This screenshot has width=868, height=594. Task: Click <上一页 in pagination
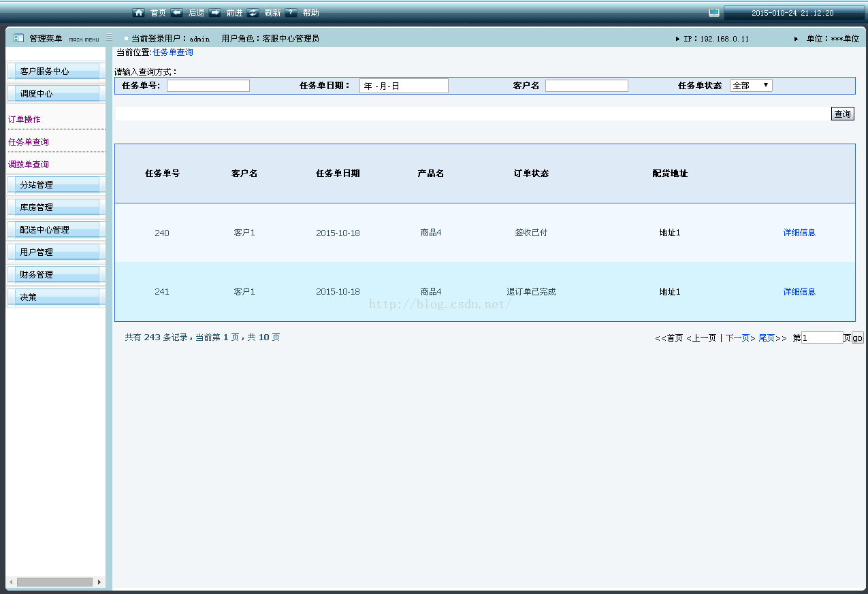[x=701, y=338]
